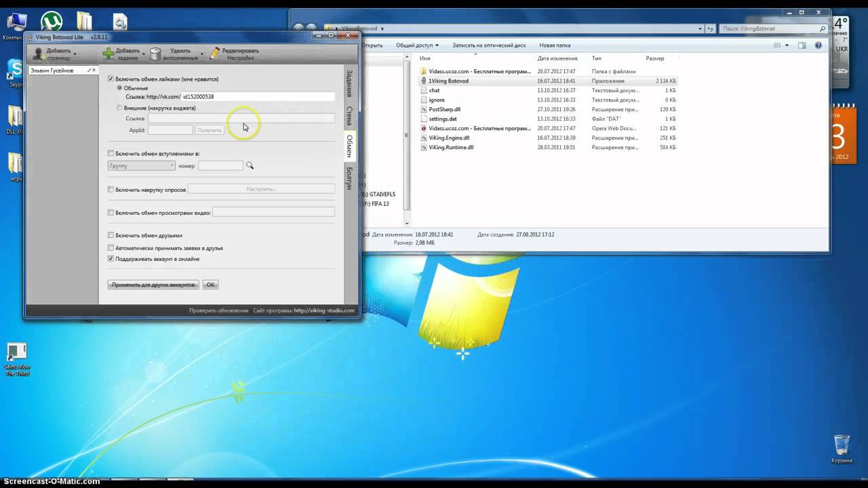Click the trash can Delete Completed icon

(156, 54)
